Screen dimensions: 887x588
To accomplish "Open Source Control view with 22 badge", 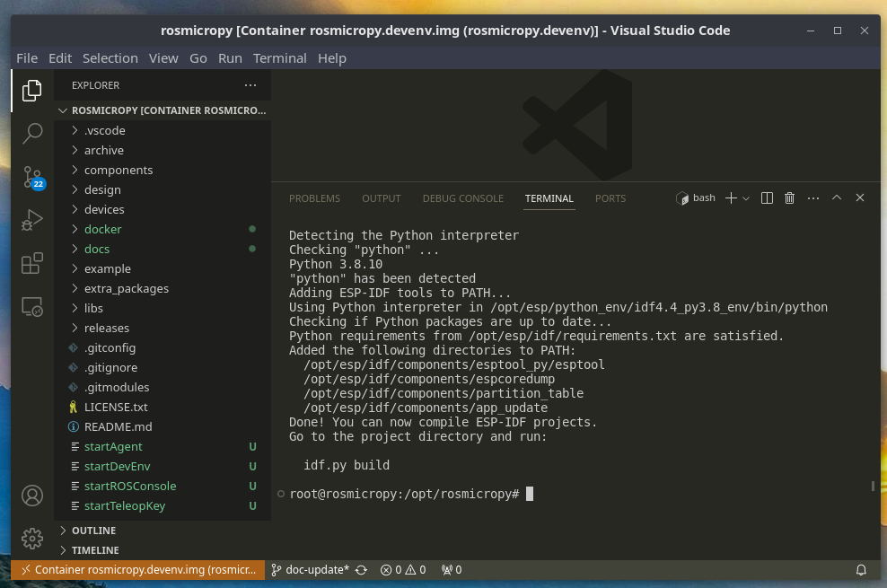I will (32, 178).
